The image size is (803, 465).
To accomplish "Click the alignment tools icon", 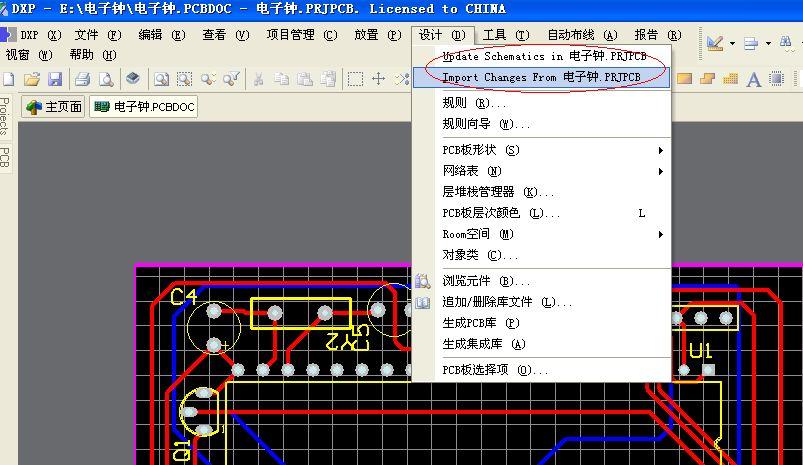I will [751, 44].
